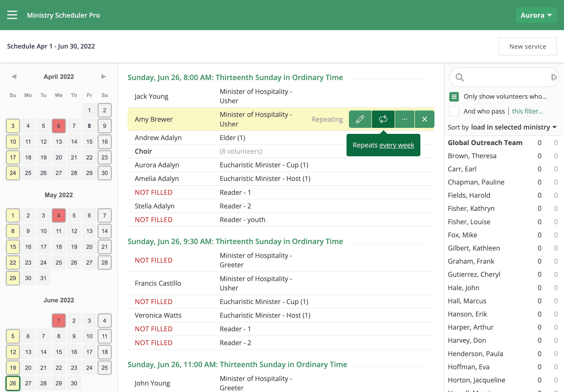Image resolution: width=564 pixels, height=392 pixels.
Task: Open the hamburger navigation menu
Action: (x=12, y=15)
